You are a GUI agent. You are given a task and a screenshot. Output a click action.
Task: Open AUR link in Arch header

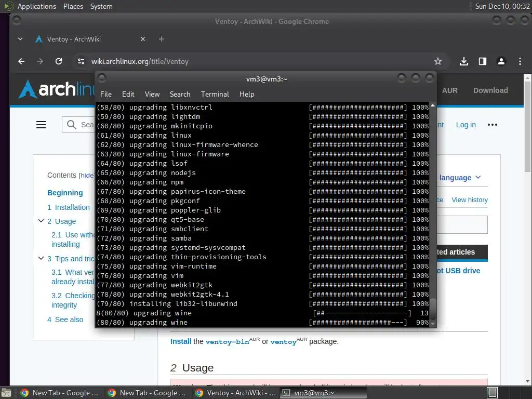pos(449,90)
